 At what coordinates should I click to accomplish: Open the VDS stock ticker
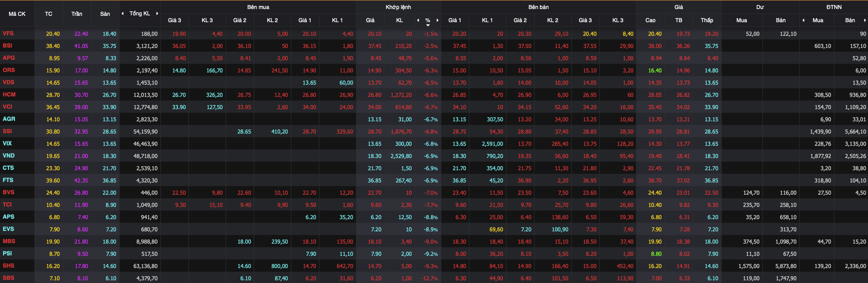click(8, 82)
